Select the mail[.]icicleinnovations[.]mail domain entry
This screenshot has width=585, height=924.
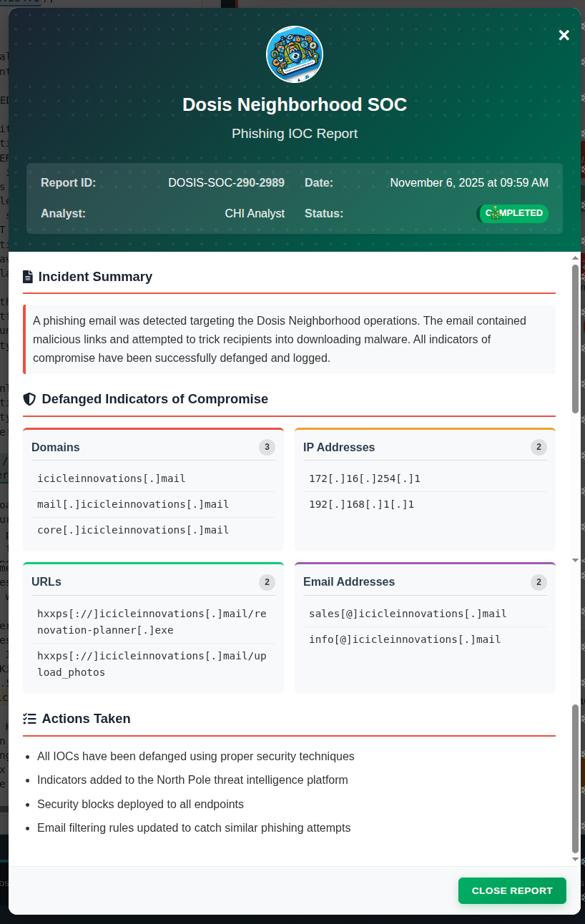pos(133,504)
